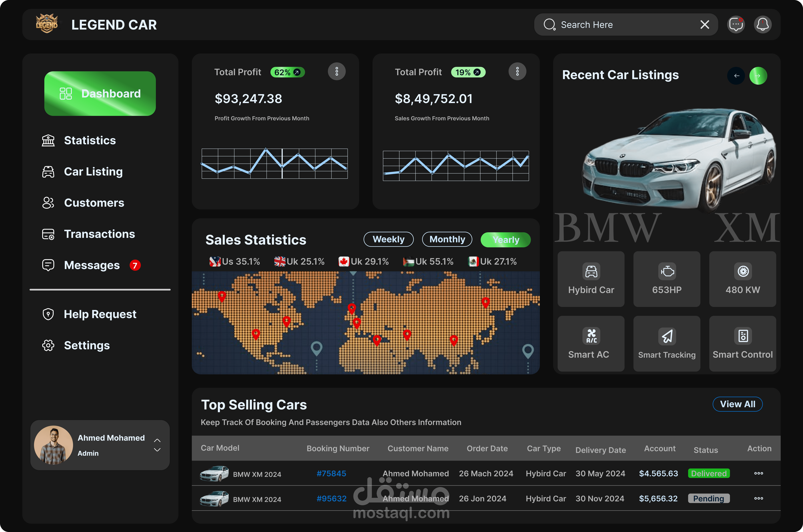
Task: Click the Smart AC feature tile
Action: [x=591, y=344]
